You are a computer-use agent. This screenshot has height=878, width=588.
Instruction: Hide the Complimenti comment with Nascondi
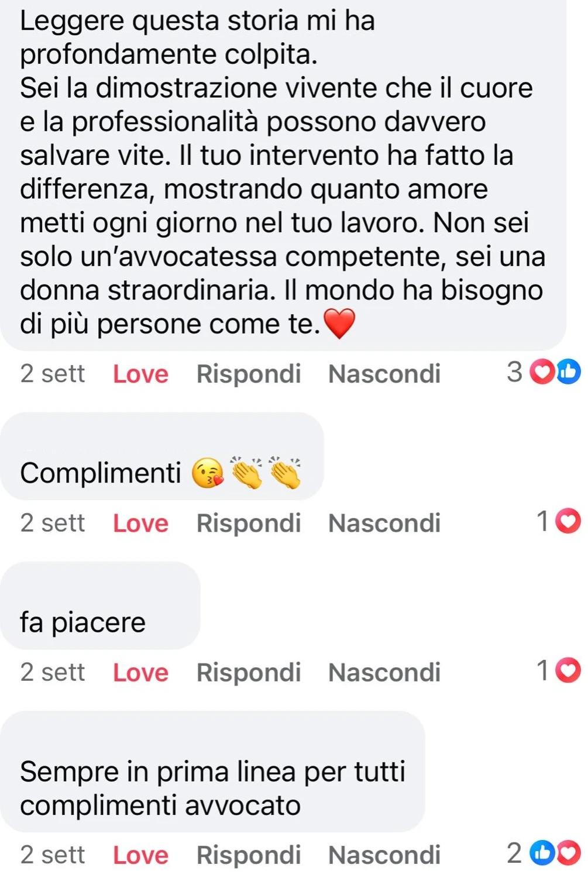(384, 523)
